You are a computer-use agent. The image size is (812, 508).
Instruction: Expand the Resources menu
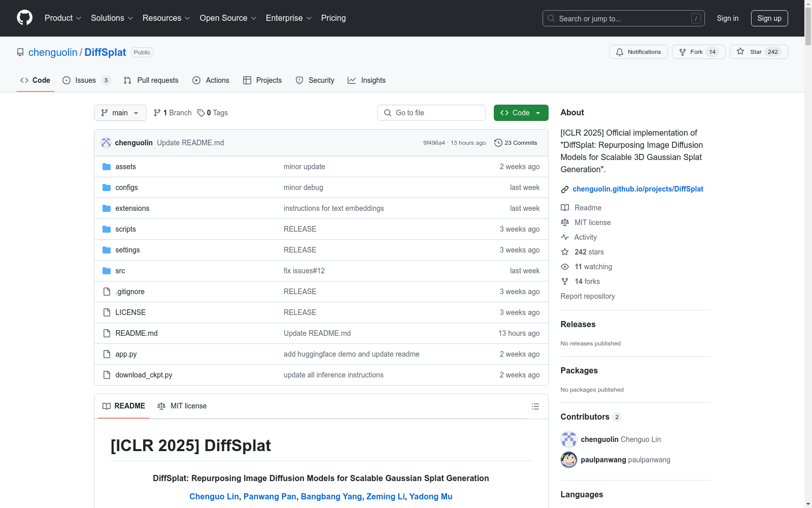166,18
